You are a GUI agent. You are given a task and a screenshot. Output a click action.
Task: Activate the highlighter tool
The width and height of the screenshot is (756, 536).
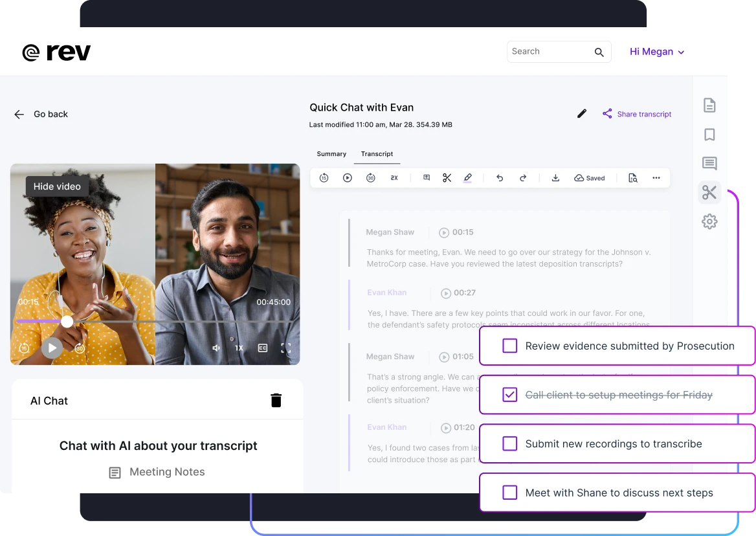(x=468, y=178)
